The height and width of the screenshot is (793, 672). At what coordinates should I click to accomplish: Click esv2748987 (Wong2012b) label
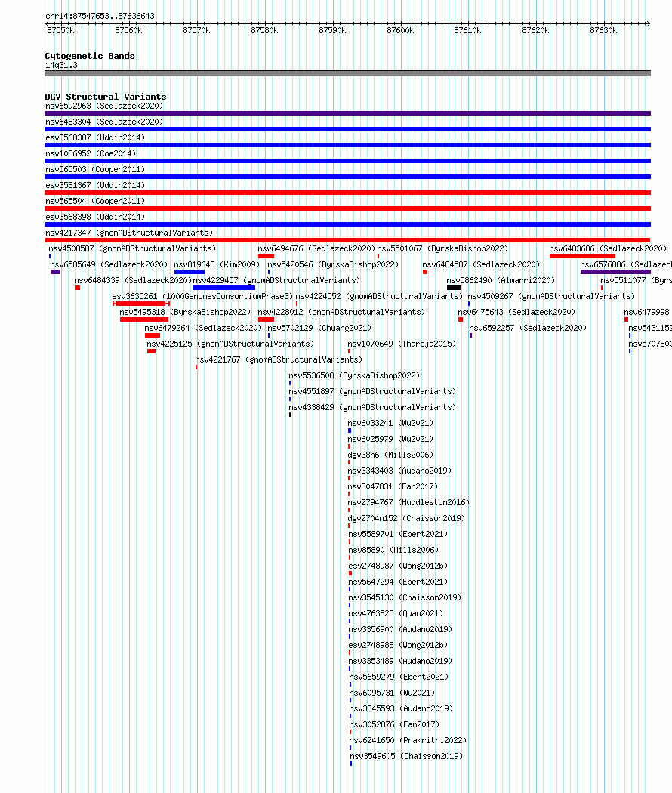point(399,566)
